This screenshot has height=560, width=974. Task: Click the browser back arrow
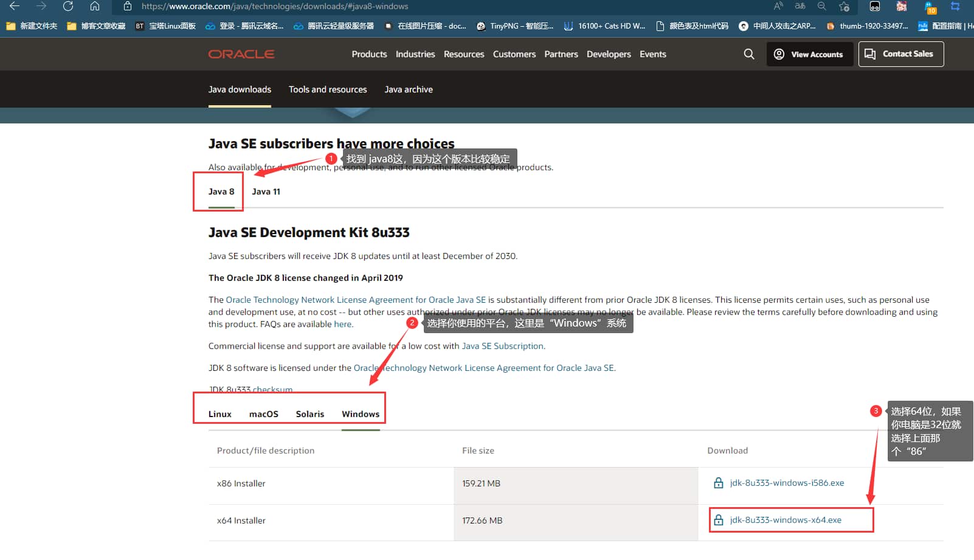15,6
